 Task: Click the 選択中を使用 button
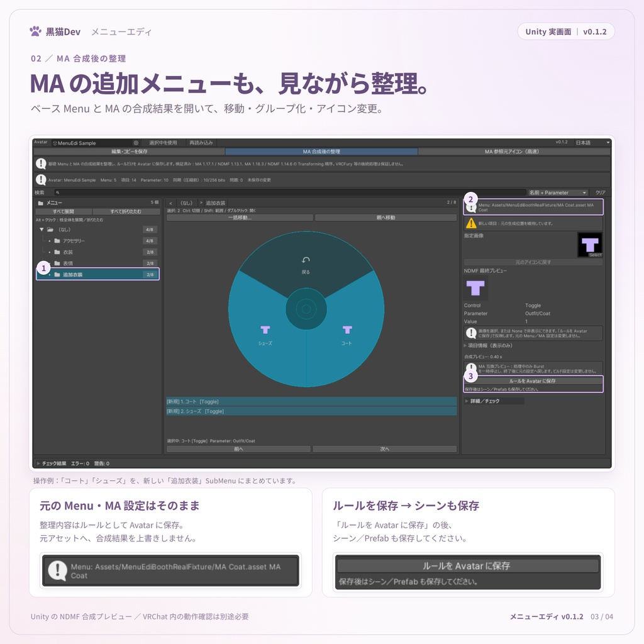[x=163, y=143]
